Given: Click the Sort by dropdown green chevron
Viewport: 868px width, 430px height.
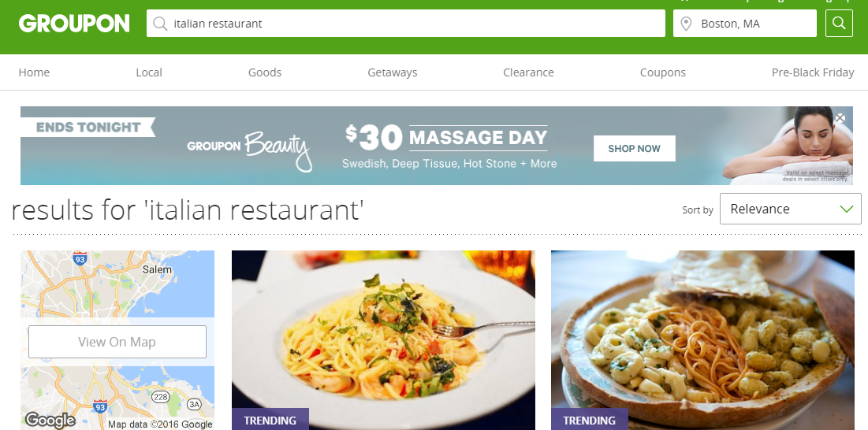Looking at the screenshot, I should coord(847,209).
